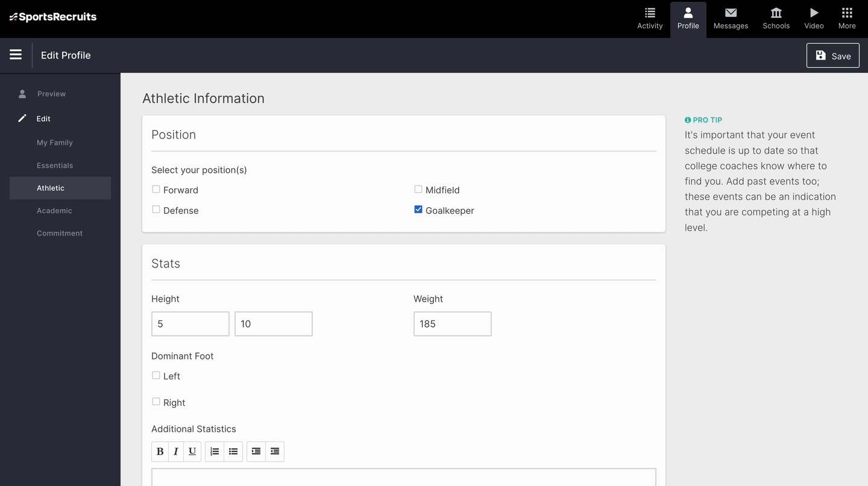Click the SportsRecruits logo
The height and width of the screenshot is (486, 868).
[53, 17]
